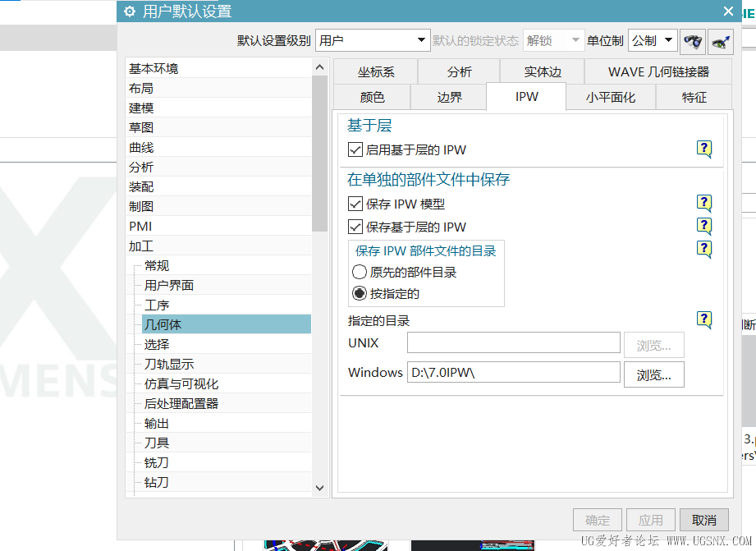The width and height of the screenshot is (756, 551).
Task: Click the binoculars search defaults icon
Action: (693, 42)
